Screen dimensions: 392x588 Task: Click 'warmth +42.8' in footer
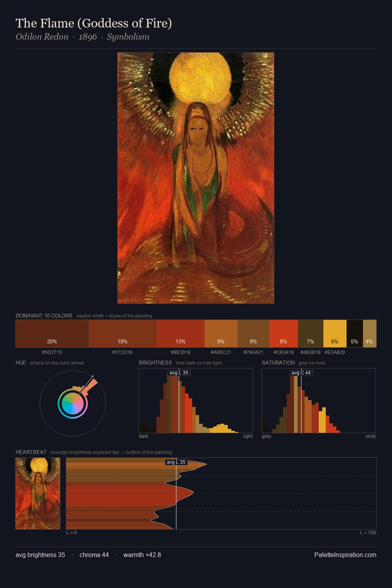pos(142,555)
